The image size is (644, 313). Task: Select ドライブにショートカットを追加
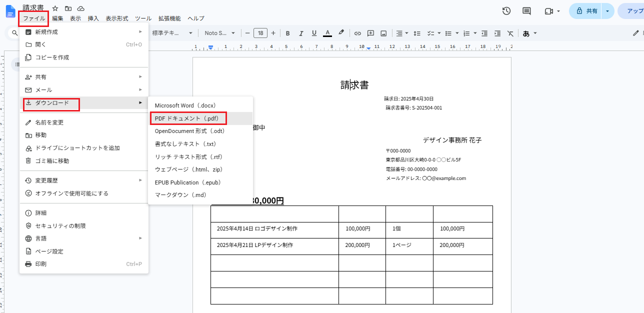coord(84,148)
